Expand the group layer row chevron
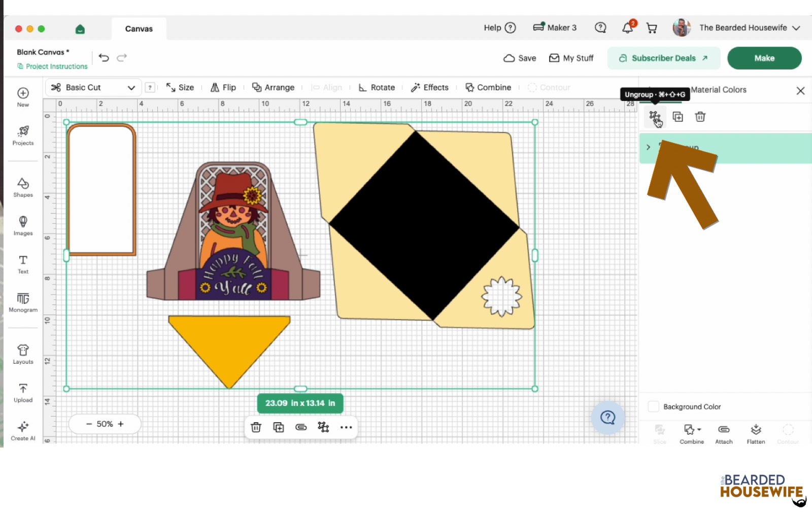Viewport: 812px width, 516px height. (x=648, y=147)
